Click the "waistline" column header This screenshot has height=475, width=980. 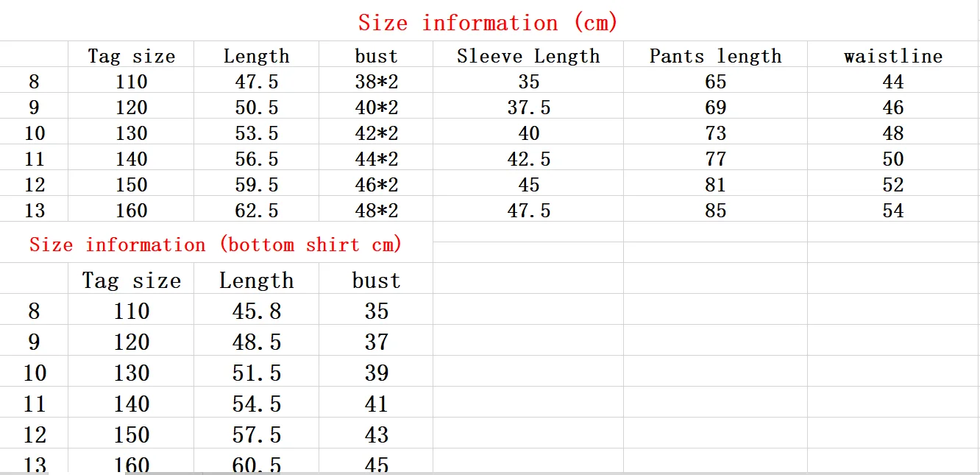point(893,56)
